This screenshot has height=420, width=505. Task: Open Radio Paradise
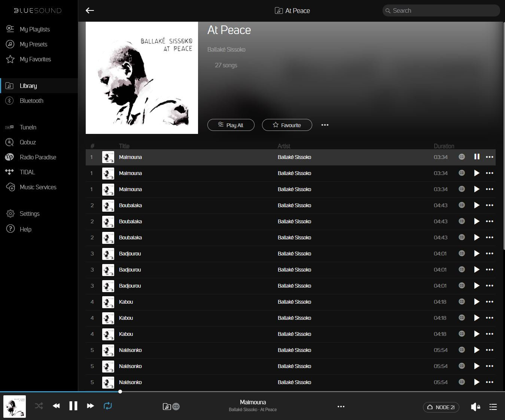point(38,157)
